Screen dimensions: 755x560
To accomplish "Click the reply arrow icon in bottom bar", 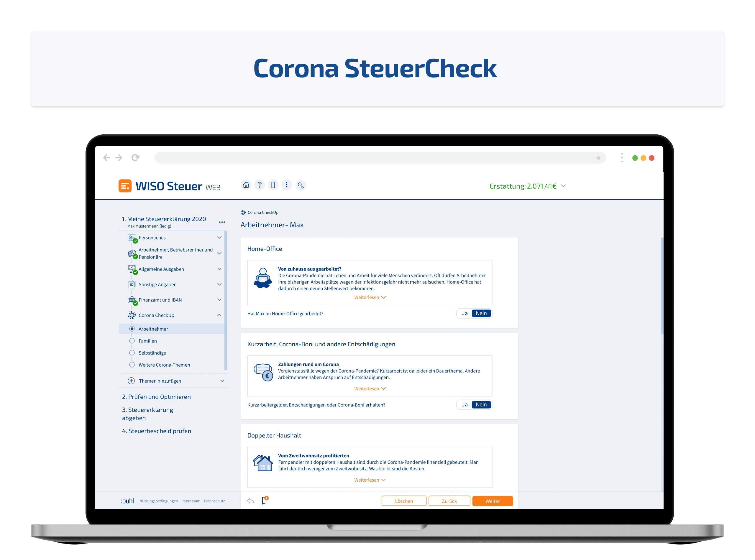I will 251,501.
